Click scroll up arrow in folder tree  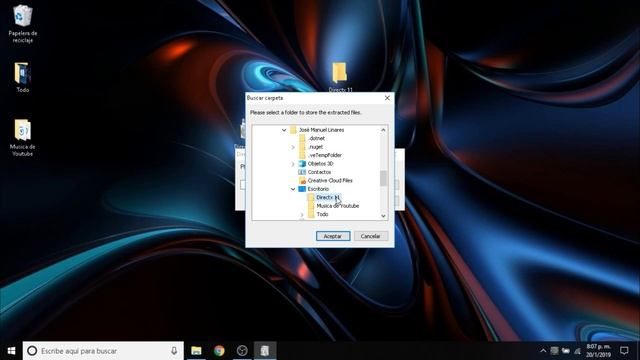point(383,130)
